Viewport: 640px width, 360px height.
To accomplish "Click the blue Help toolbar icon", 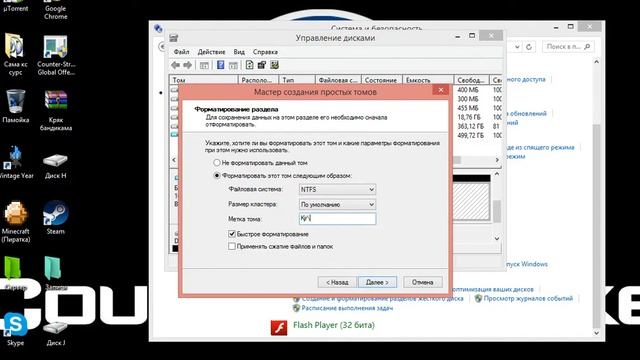I will [220, 65].
